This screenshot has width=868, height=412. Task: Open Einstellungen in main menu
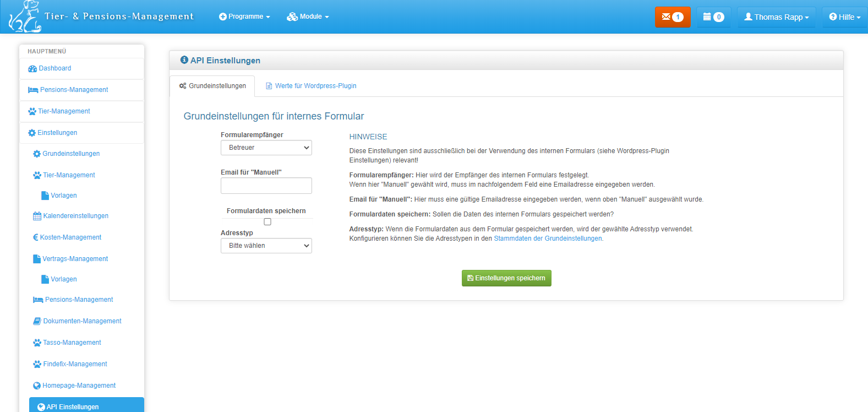(x=82, y=133)
